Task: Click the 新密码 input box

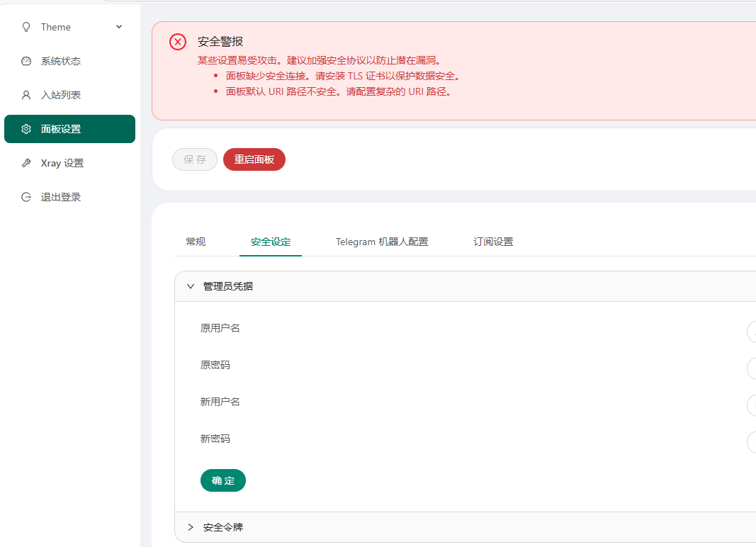Action: [751, 441]
